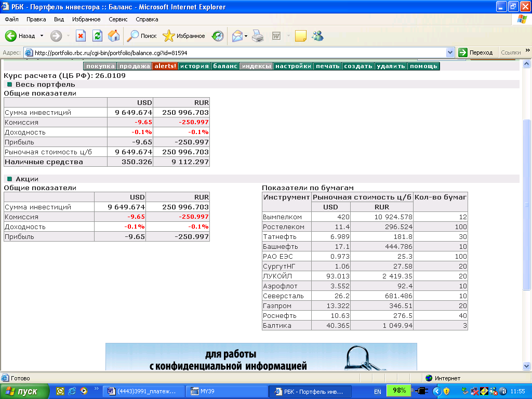The image size is (532, 399).
Task: Open the индексы page button
Action: (257, 66)
